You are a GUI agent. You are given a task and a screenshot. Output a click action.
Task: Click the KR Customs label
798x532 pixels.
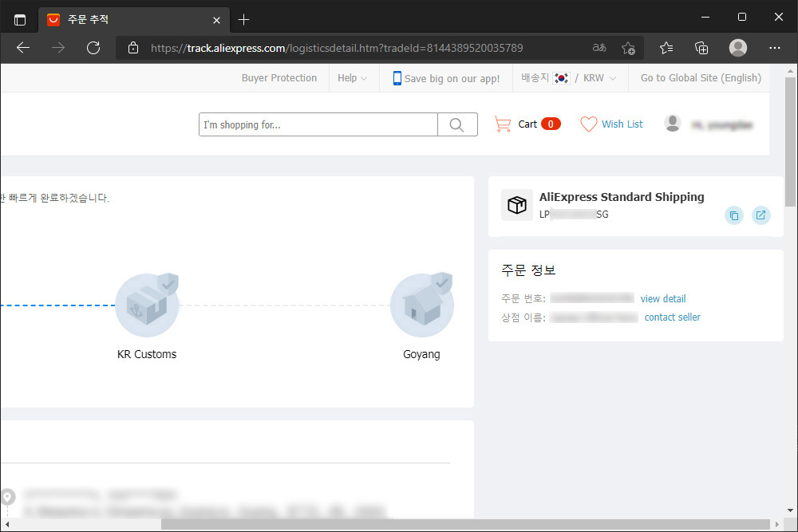[147, 354]
